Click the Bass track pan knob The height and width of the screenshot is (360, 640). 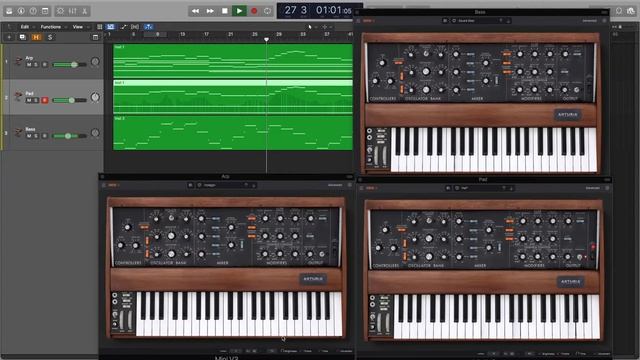point(95,133)
